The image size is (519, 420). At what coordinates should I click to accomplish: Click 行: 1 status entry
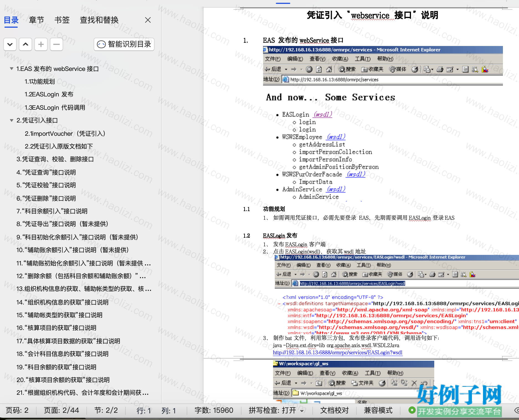click(x=144, y=411)
